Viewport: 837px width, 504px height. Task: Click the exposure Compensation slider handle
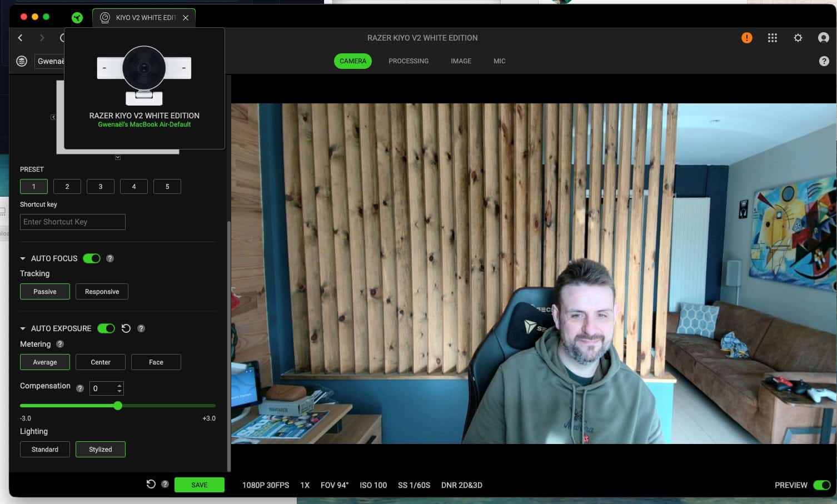click(118, 406)
